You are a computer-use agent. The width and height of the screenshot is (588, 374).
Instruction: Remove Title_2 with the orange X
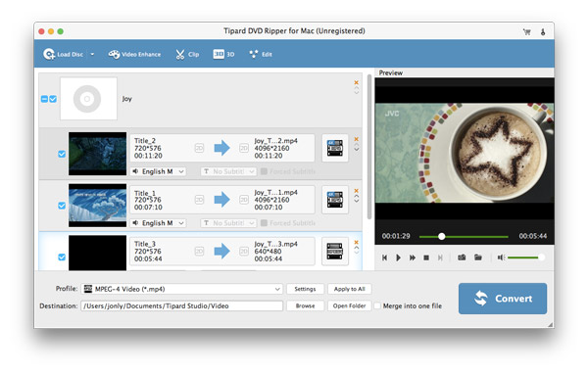pos(357,139)
